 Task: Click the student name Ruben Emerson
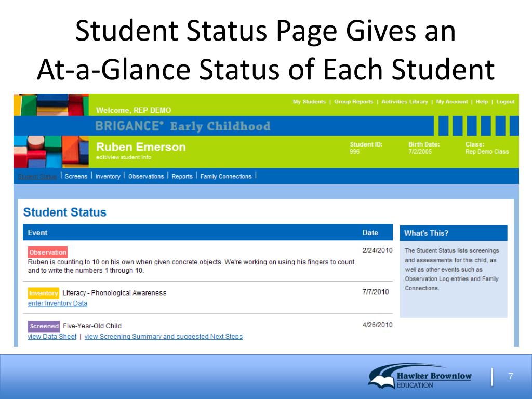(x=141, y=147)
